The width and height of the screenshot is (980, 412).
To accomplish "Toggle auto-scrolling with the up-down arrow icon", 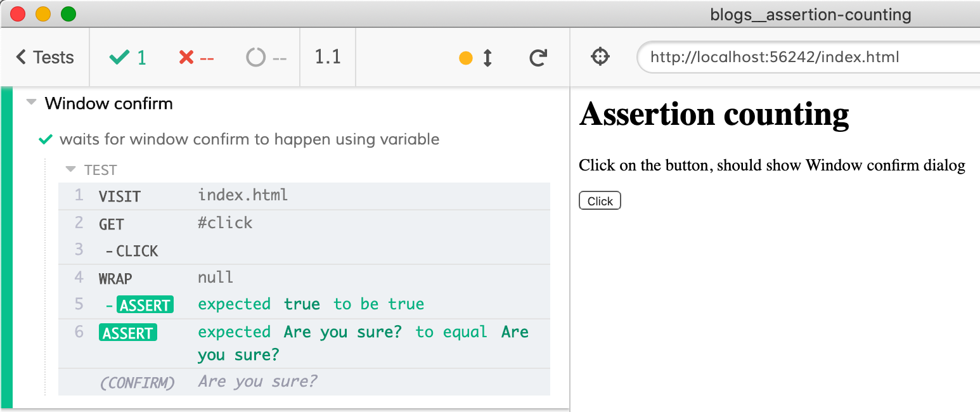I will [x=487, y=58].
